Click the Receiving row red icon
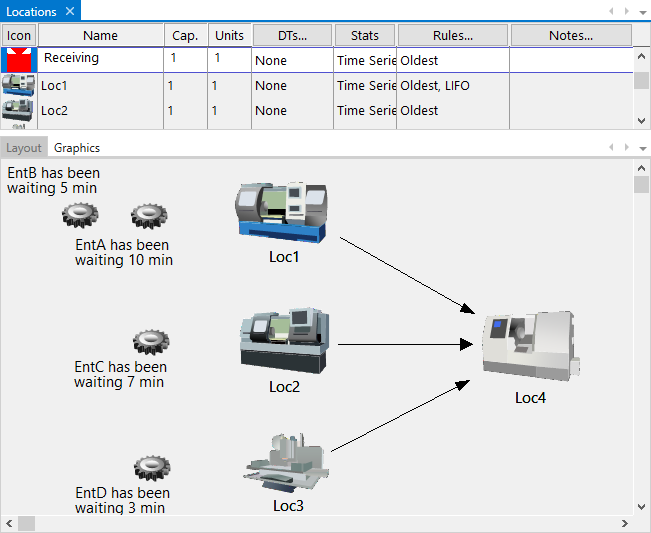The width and height of the screenshot is (651, 533). click(x=18, y=59)
